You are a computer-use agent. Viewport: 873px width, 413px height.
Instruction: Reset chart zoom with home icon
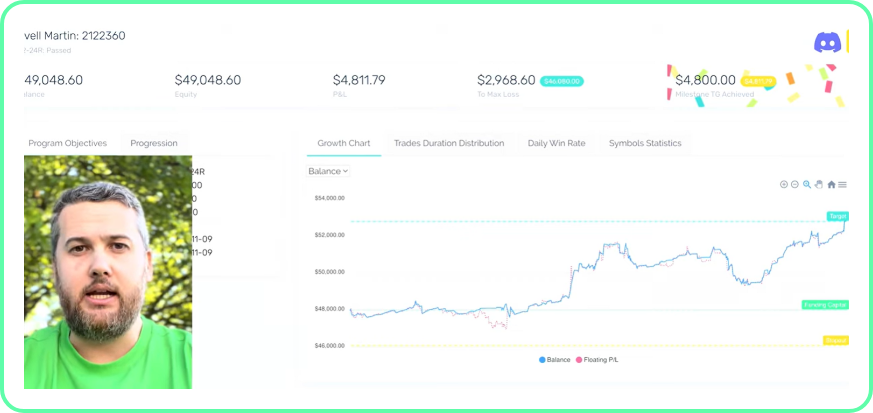point(831,184)
